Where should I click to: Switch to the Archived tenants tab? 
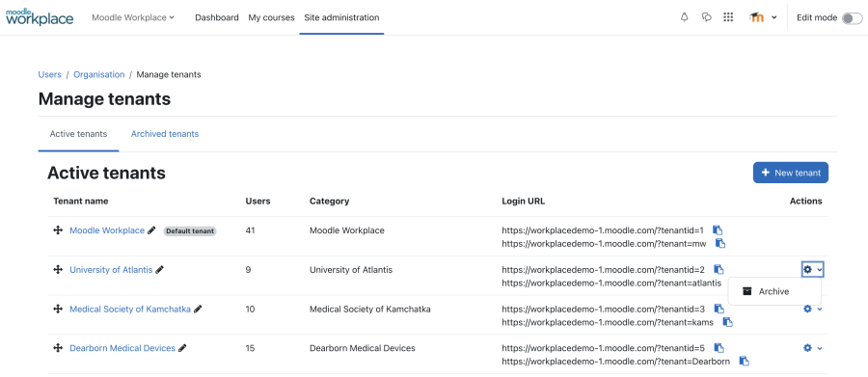click(165, 134)
